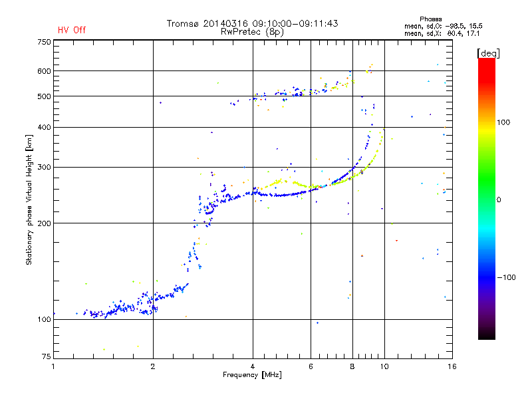Click colorbar tick label '0'
The image size is (532, 399).
click(x=499, y=200)
